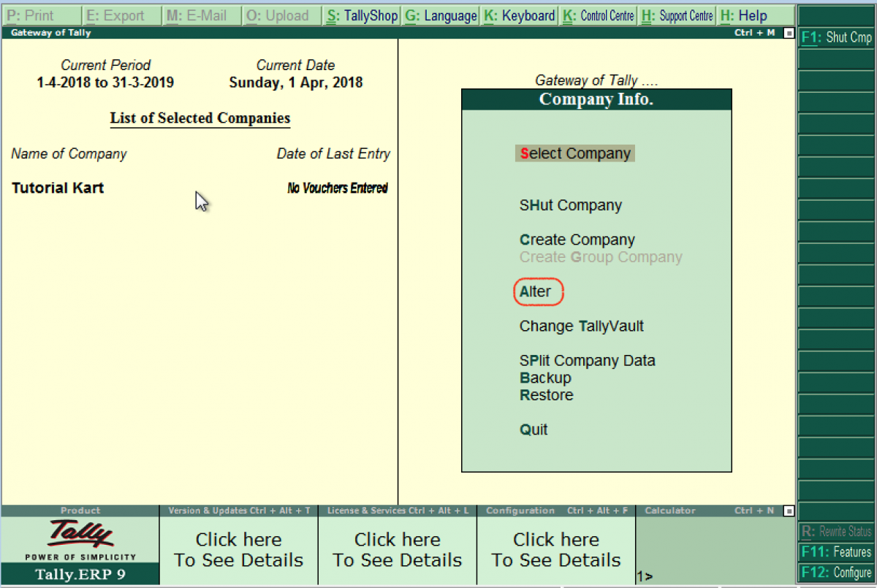Viewport: 877px width, 588px height.
Task: Choose Select Company from Company Info menu
Action: pos(574,153)
